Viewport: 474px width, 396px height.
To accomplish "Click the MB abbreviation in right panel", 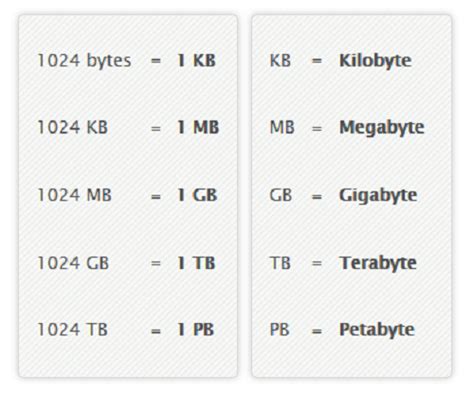I will pyautogui.click(x=282, y=127).
